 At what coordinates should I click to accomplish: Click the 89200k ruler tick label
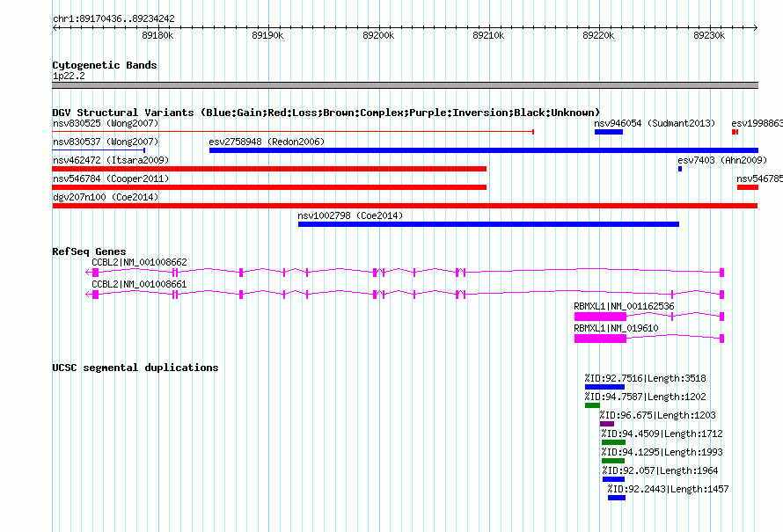378,35
